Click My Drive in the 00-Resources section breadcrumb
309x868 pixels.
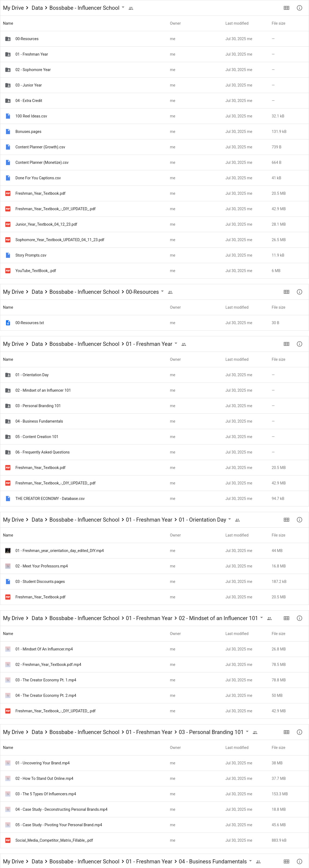[x=14, y=292]
